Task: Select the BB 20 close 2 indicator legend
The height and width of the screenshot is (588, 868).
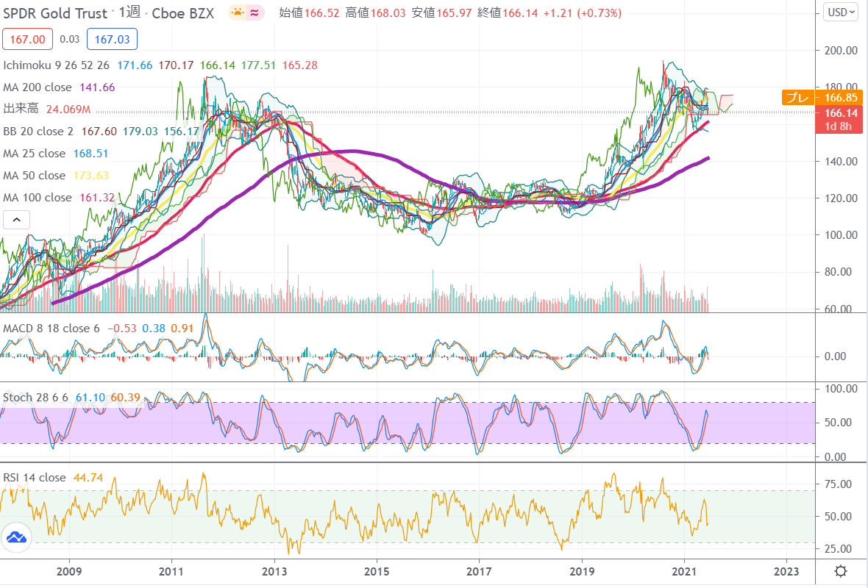Action: point(38,132)
